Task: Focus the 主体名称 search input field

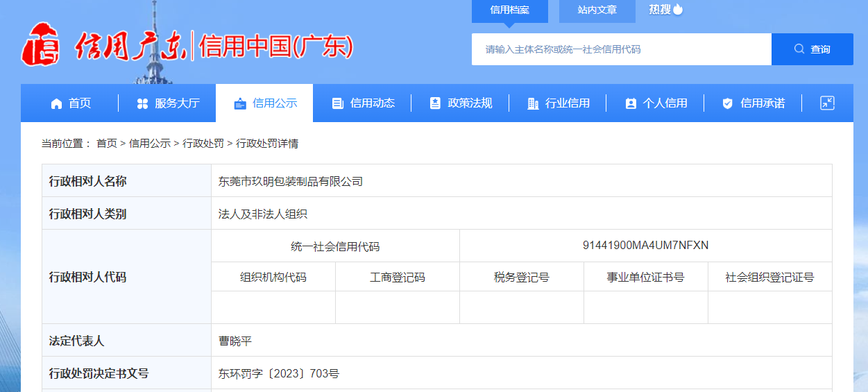Action: pos(621,49)
